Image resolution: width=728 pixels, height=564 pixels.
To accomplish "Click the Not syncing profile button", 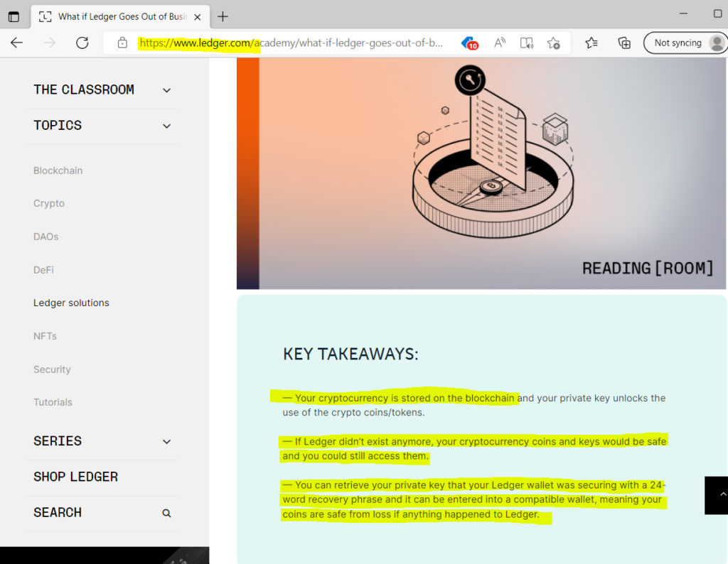I will click(685, 43).
